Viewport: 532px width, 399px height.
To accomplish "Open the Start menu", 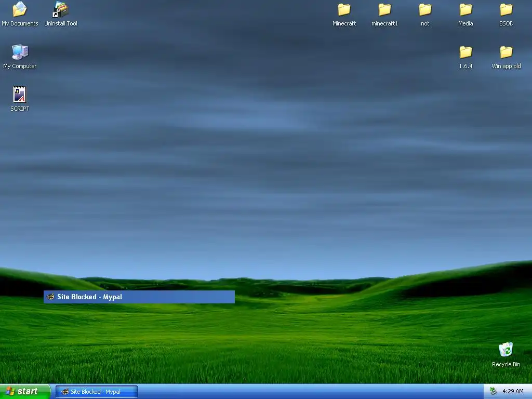I will (x=25, y=392).
